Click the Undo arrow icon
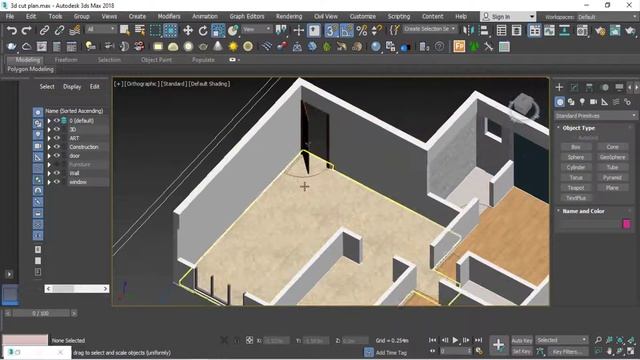Image resolution: width=640 pixels, height=360 pixels. (12, 30)
